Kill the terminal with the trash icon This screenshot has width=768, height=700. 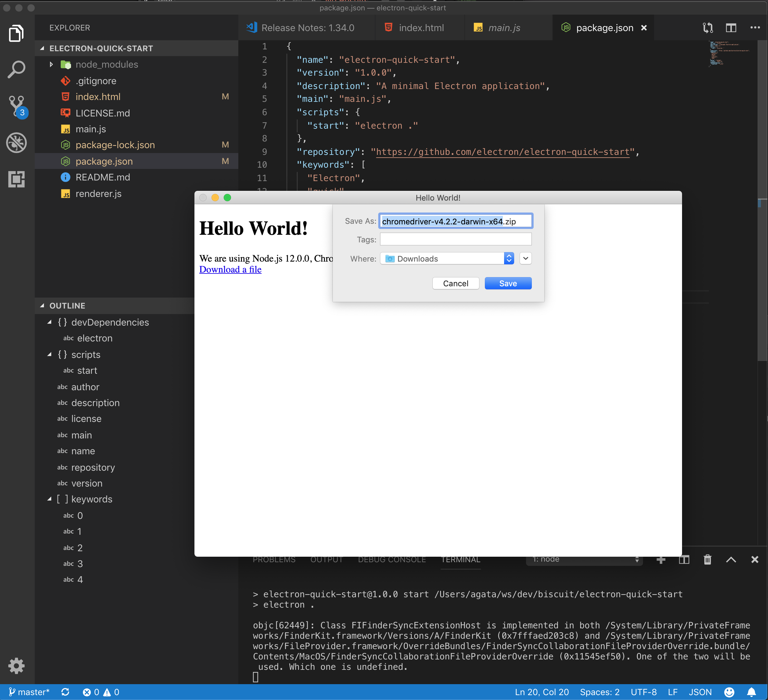[x=707, y=559]
